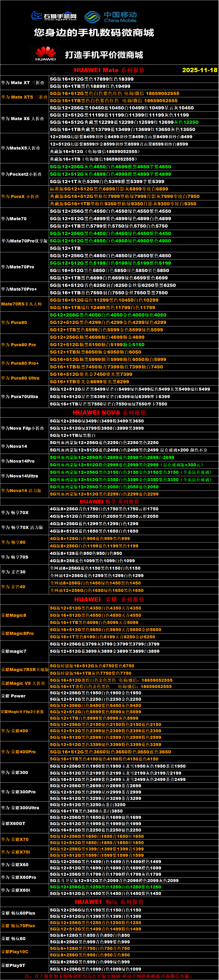The image size is (219, 980).
Task: Jump to HUAWEI Mate 系列报价 section header
Action: click(x=109, y=70)
